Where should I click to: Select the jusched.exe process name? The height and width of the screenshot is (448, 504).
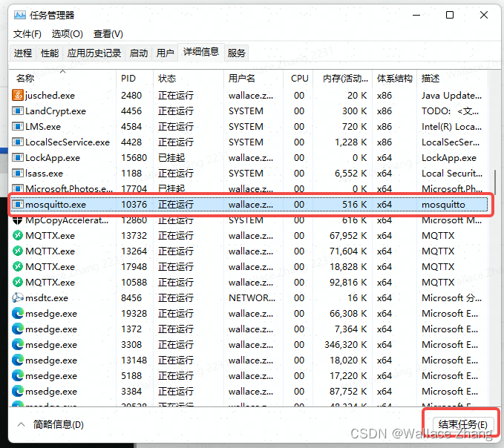[50, 96]
